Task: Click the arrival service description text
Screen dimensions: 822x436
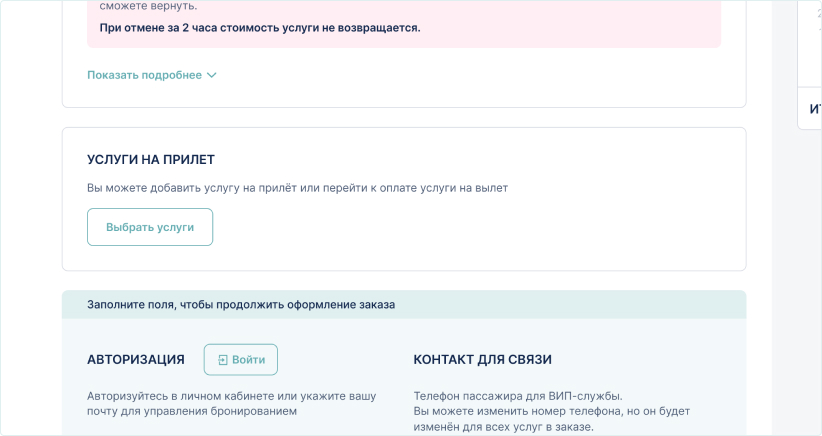Action: 297,188
